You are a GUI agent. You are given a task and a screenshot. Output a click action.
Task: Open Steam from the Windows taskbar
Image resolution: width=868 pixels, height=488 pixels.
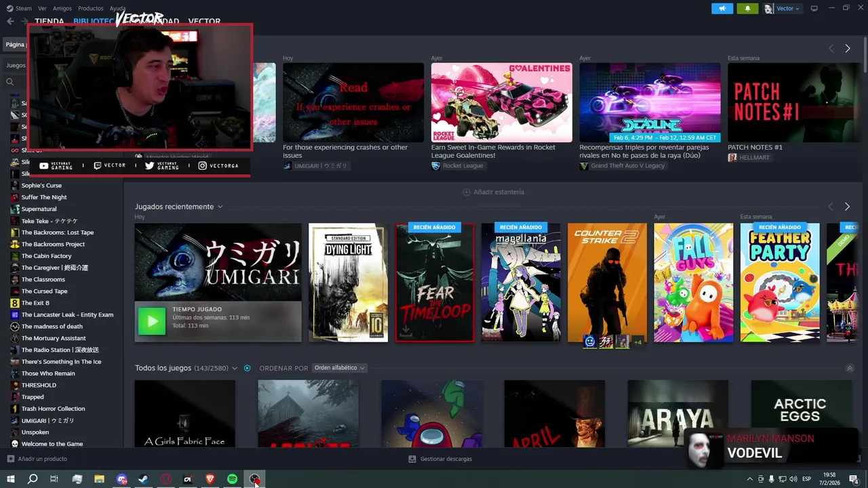[x=144, y=479]
